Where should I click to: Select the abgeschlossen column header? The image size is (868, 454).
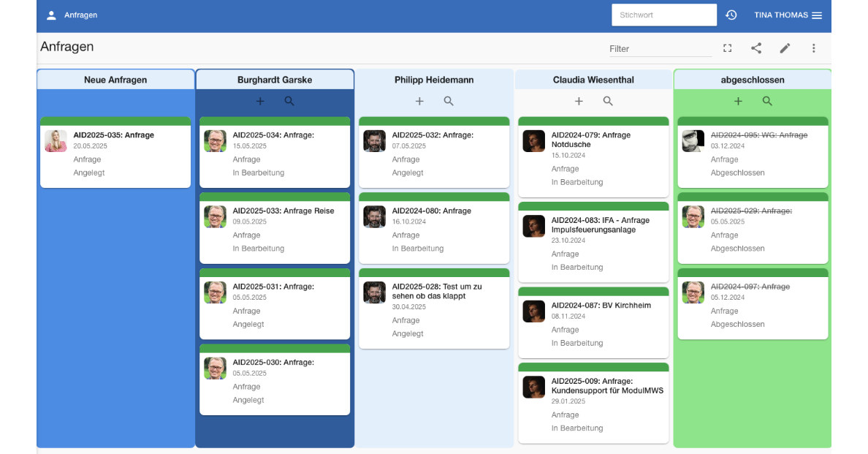[x=752, y=80]
